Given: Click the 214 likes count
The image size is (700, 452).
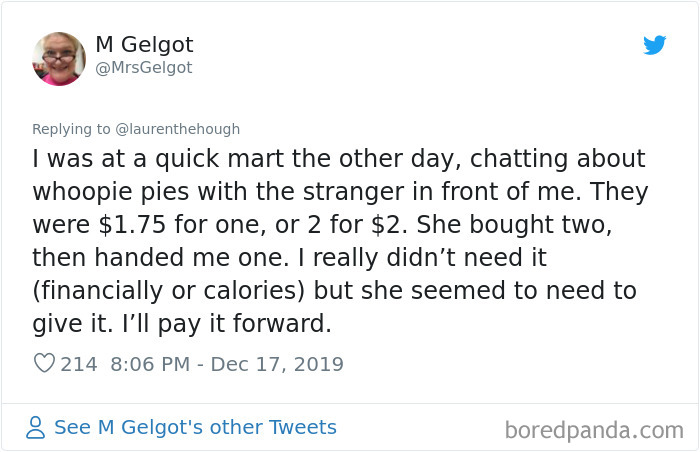Looking at the screenshot, I should (x=79, y=364).
